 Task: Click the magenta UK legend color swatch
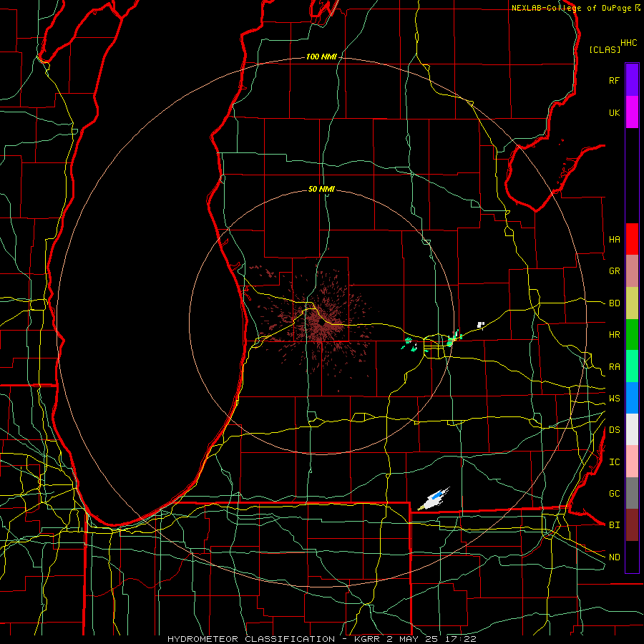(x=632, y=112)
